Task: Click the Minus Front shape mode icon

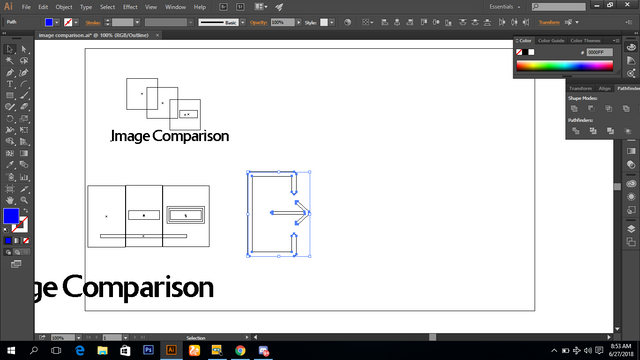Action: coord(591,109)
